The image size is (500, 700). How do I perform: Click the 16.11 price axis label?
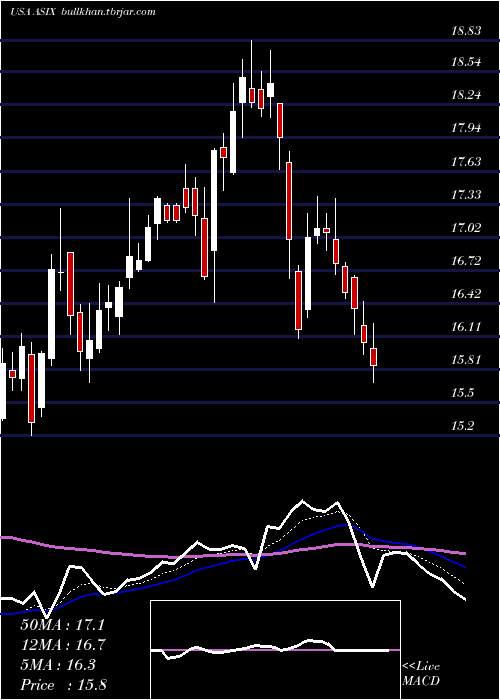[x=466, y=327]
